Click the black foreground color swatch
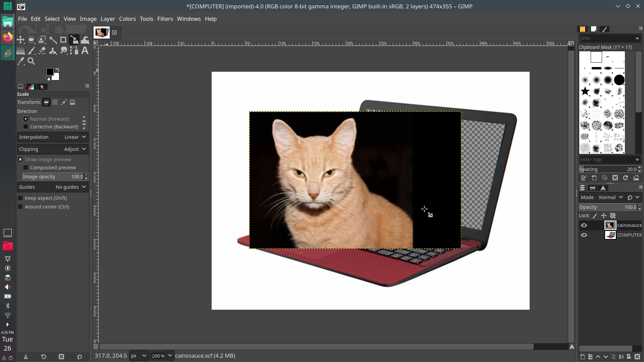Image resolution: width=644 pixels, height=362 pixels. pyautogui.click(x=50, y=72)
